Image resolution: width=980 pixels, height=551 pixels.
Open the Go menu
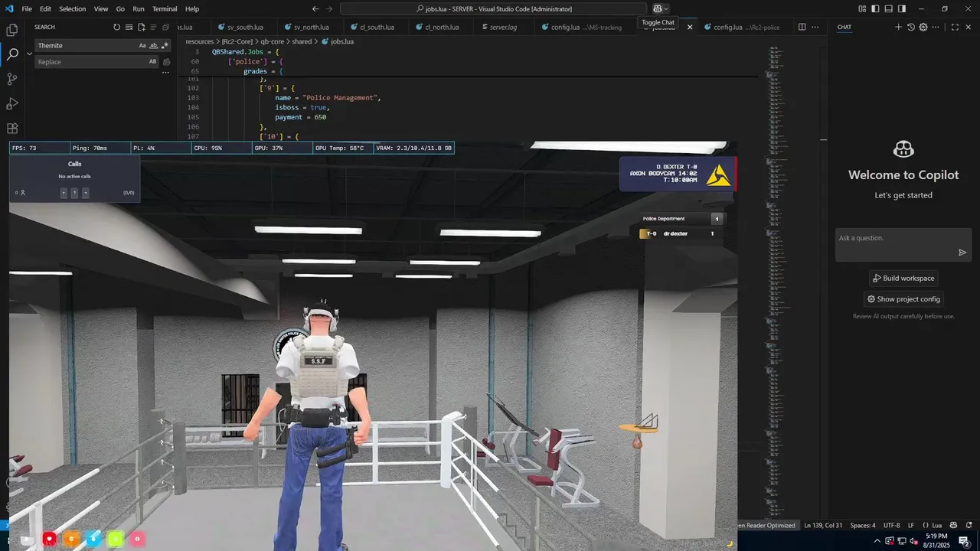point(120,8)
